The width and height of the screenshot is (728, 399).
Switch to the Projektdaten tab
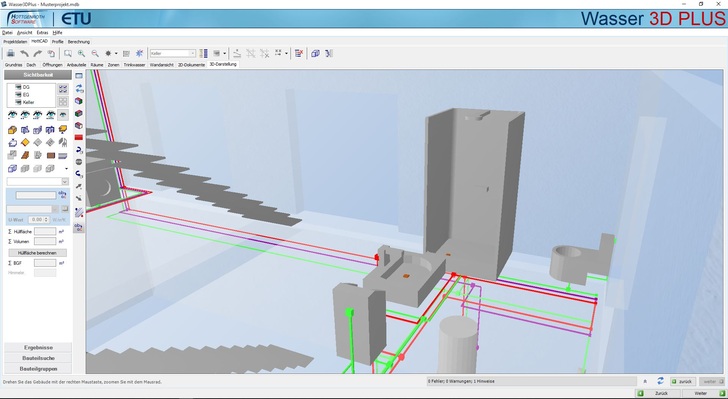click(x=15, y=42)
